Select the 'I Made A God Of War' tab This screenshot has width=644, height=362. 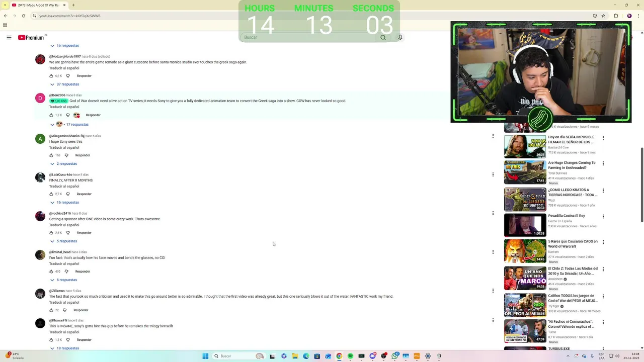pyautogui.click(x=38, y=5)
